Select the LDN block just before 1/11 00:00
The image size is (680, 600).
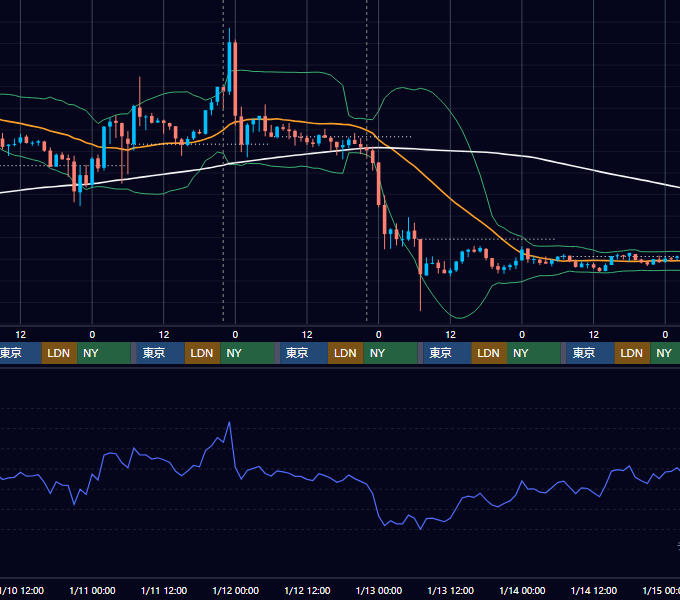tap(59, 353)
